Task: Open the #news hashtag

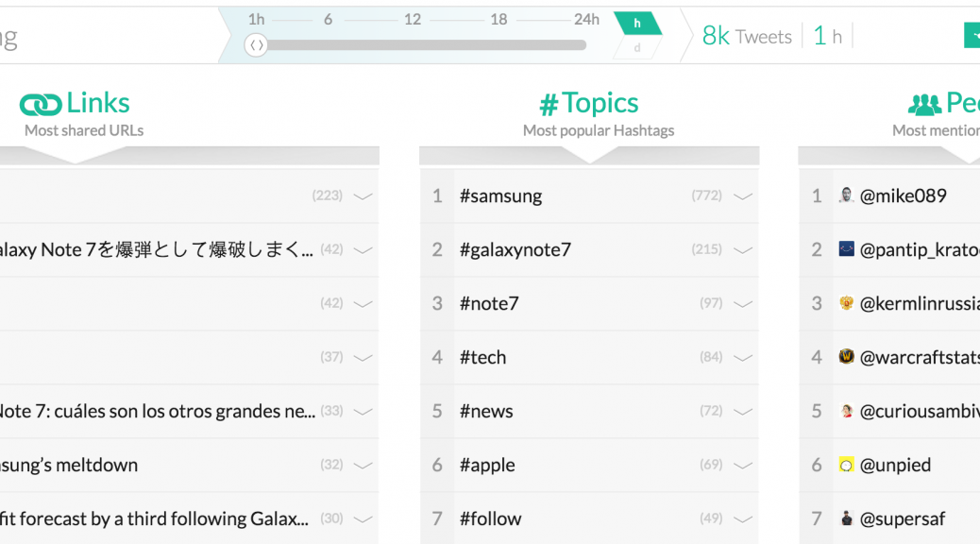Action: click(x=486, y=411)
